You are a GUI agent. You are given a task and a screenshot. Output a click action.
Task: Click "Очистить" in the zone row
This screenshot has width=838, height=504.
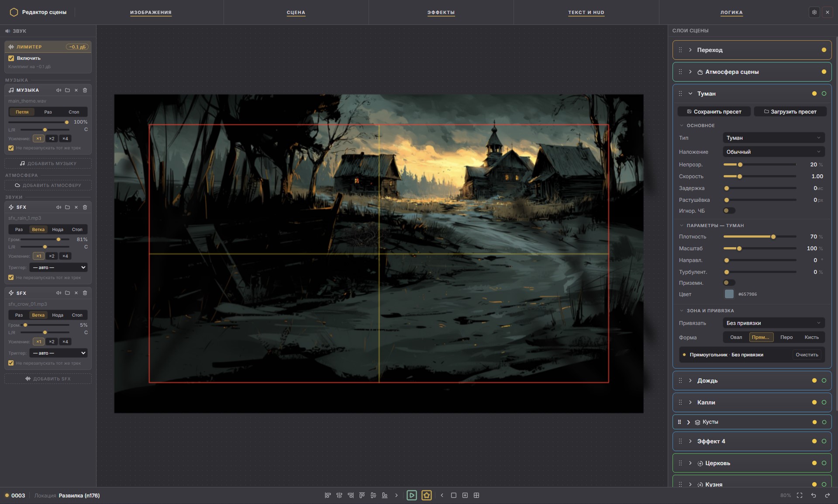point(807,355)
